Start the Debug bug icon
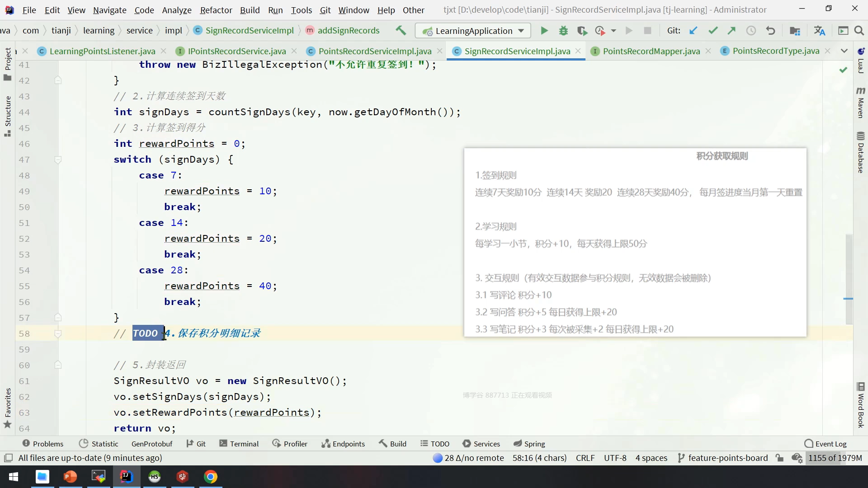 [563, 31]
